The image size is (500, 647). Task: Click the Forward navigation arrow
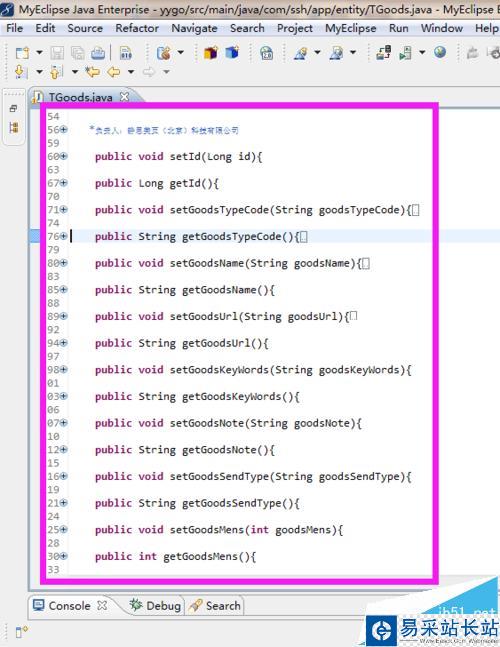coord(149,72)
